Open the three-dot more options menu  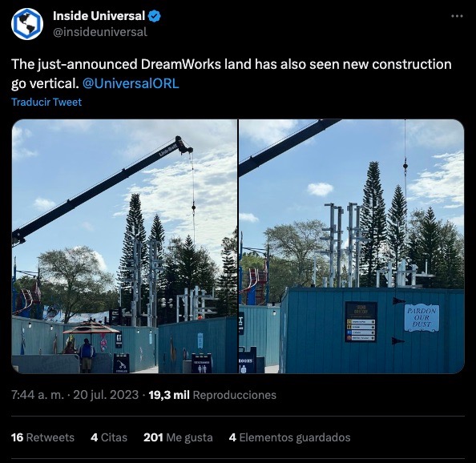[x=457, y=16]
